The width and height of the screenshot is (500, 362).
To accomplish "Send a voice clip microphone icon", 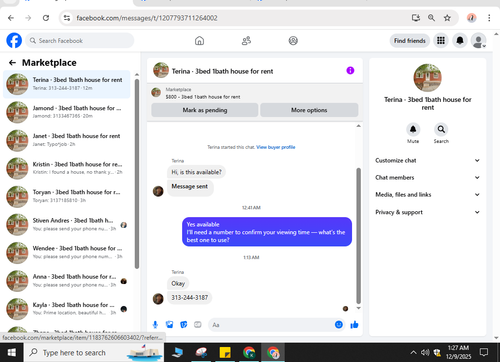I will 155,325.
